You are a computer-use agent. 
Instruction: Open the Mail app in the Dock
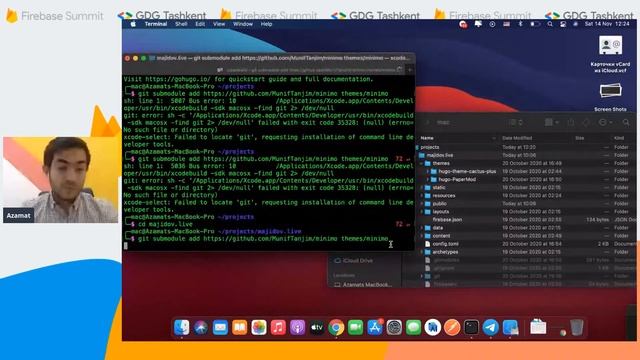coord(220,327)
